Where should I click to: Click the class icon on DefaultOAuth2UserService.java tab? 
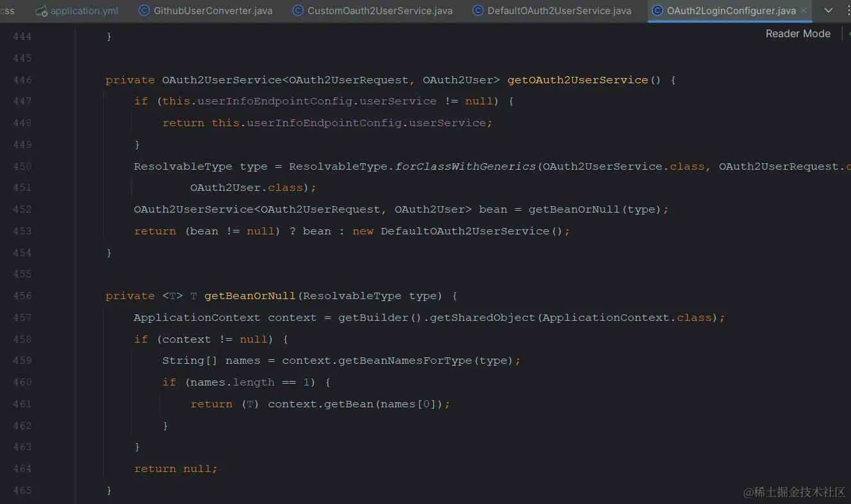pos(478,11)
